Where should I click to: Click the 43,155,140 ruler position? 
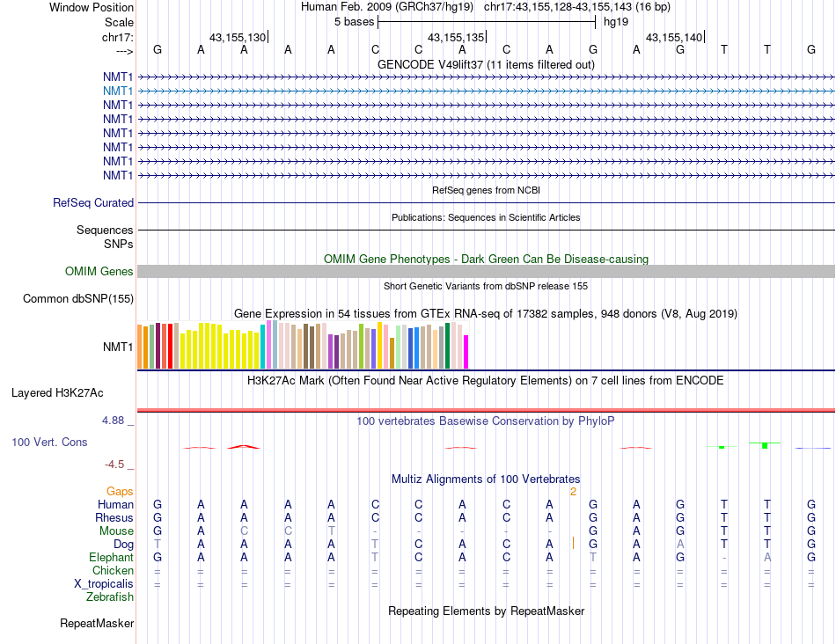[x=674, y=37]
